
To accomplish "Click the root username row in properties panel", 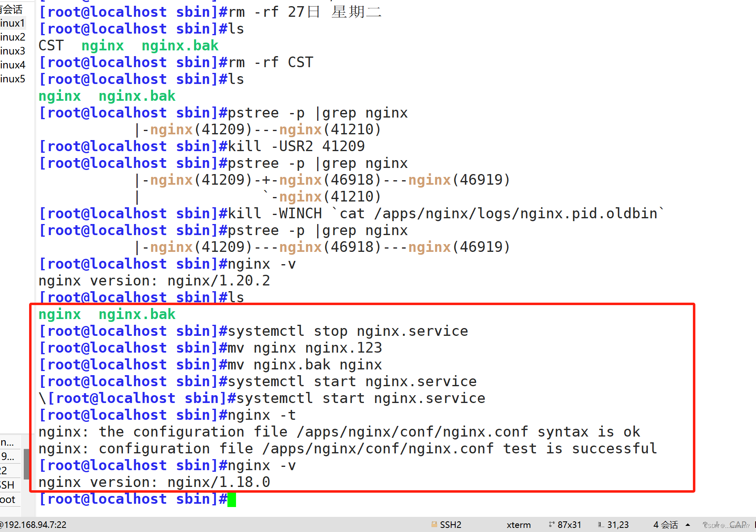I will tap(10, 499).
